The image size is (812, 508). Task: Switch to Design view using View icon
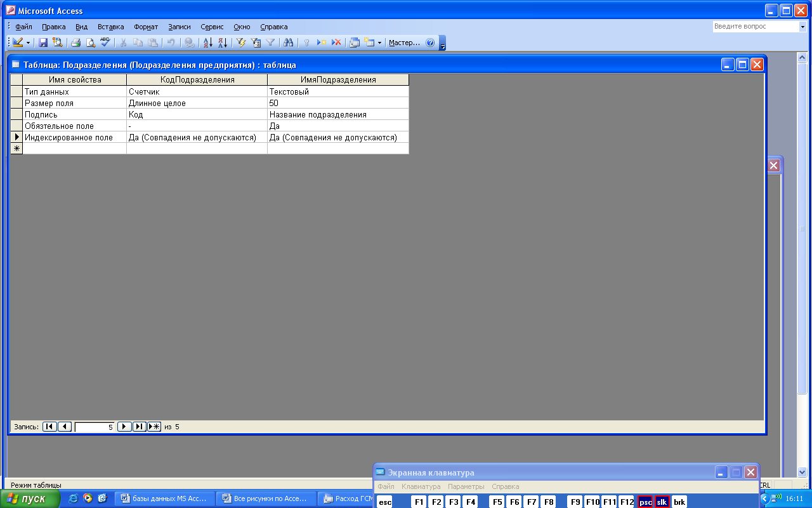(17, 43)
